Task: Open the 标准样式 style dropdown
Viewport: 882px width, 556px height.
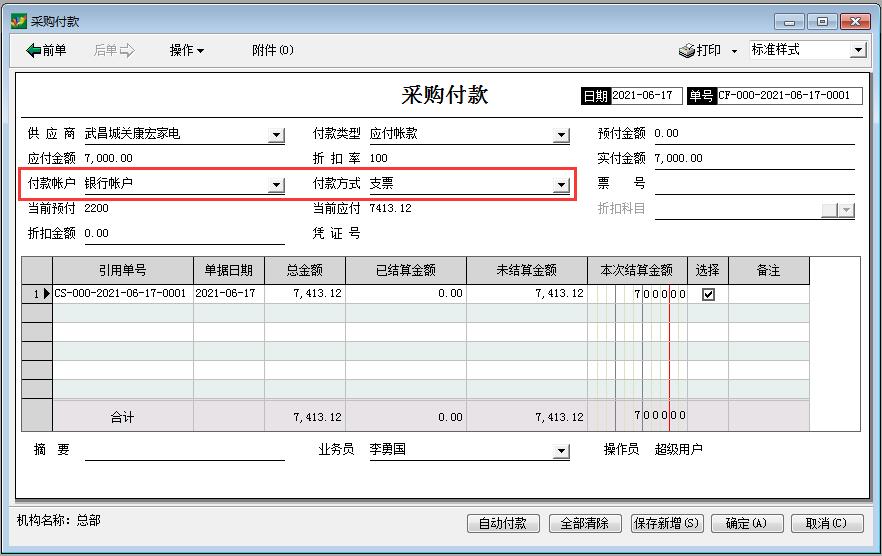Action: [x=857, y=50]
